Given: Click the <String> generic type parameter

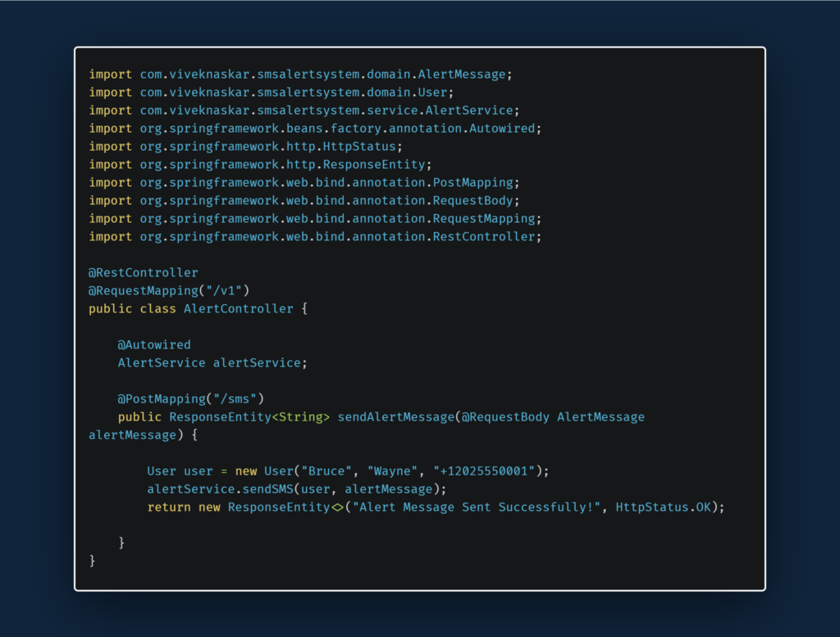Looking at the screenshot, I should click(300, 417).
